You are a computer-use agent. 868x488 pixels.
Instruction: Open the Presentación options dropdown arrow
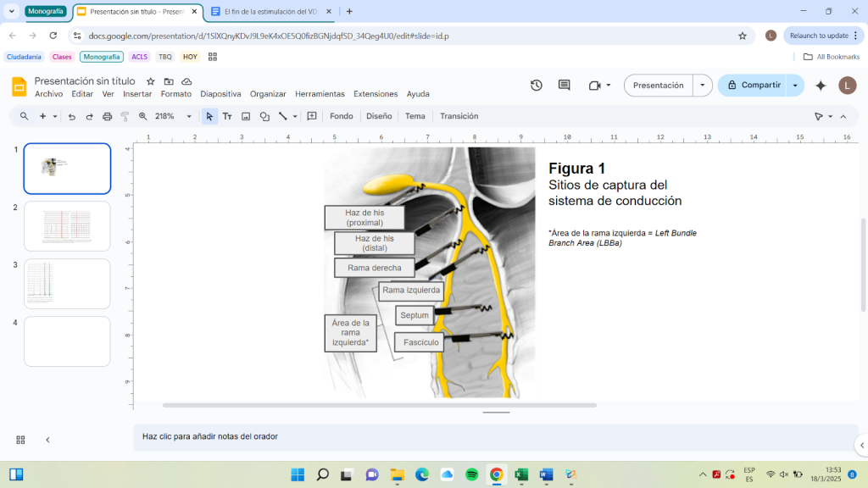[x=703, y=86]
